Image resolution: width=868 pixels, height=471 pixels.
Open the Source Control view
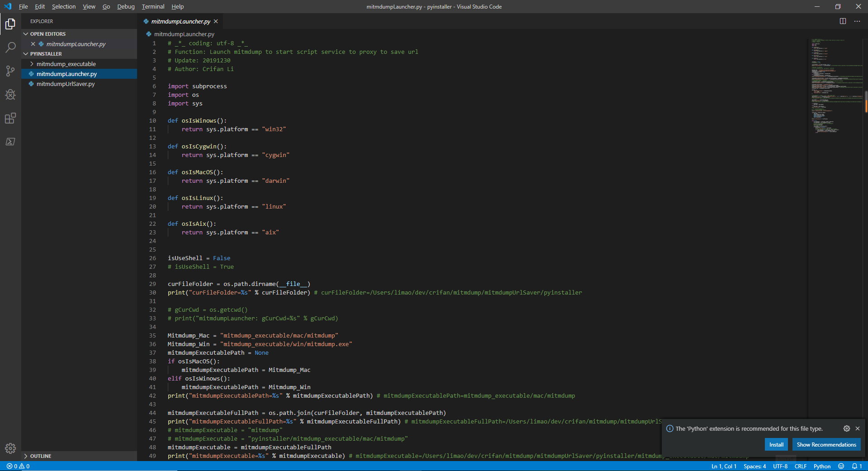10,71
